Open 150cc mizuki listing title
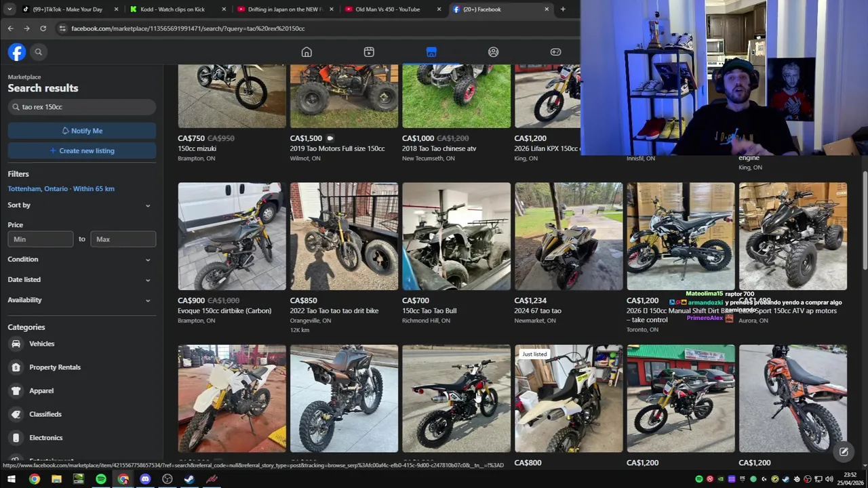The image size is (868, 488). tap(197, 148)
